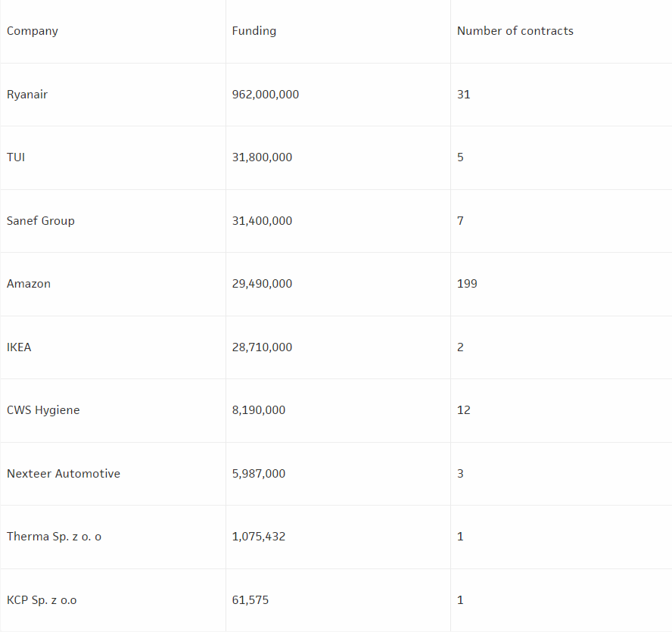Select the Ryanair company cell
The height and width of the screenshot is (632, 672).
pos(27,95)
